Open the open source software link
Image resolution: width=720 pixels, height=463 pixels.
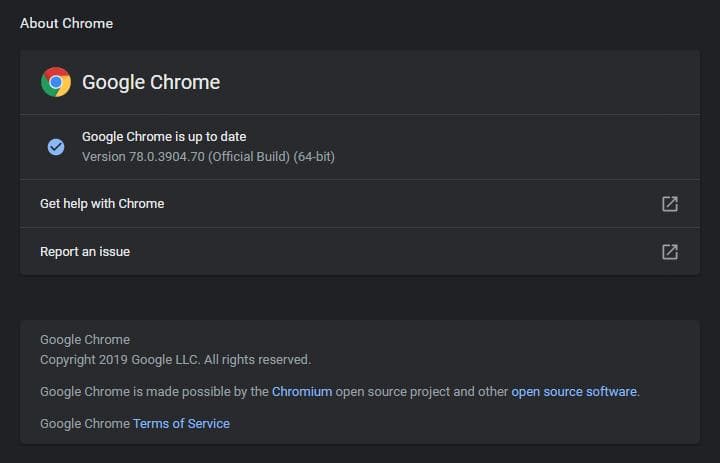574,392
